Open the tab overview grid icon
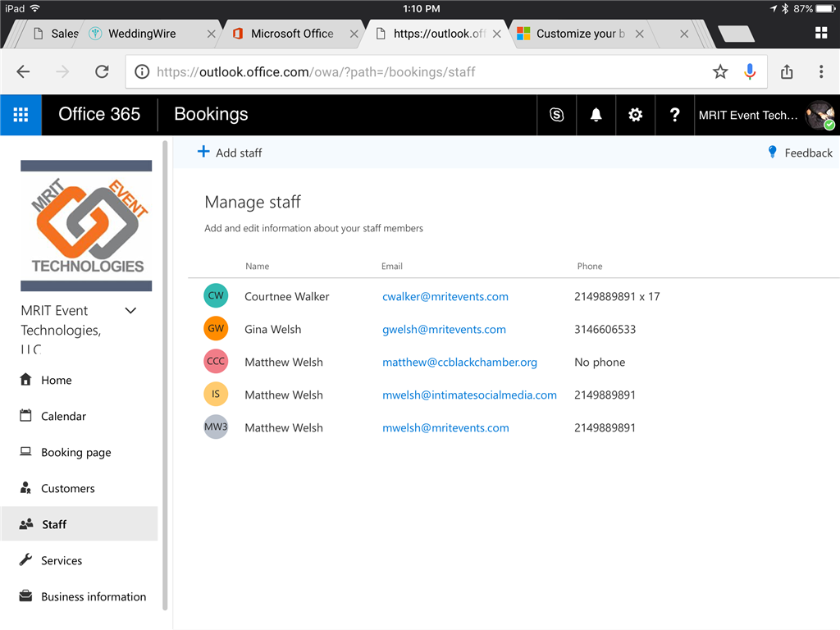Screen dimensions: 840x630 tap(820, 33)
